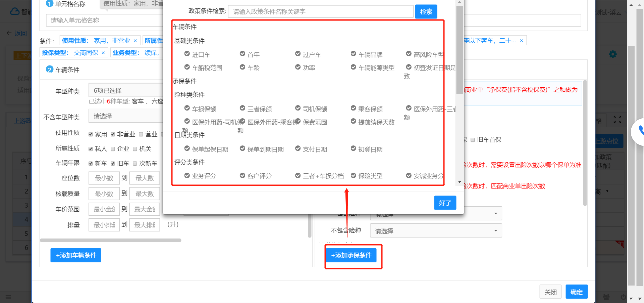
Task: Check the 次新车 checkbox
Action: pyautogui.click(x=135, y=164)
